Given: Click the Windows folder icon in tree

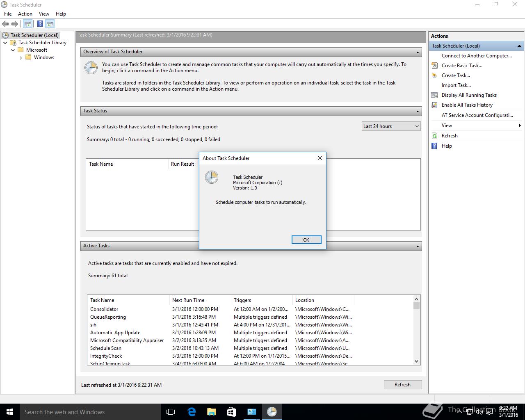Looking at the screenshot, I should (28, 57).
